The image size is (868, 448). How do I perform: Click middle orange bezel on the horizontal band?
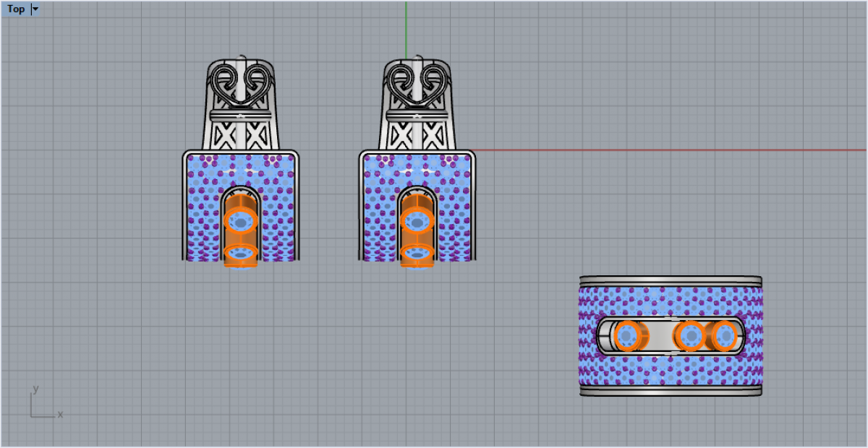click(x=691, y=336)
